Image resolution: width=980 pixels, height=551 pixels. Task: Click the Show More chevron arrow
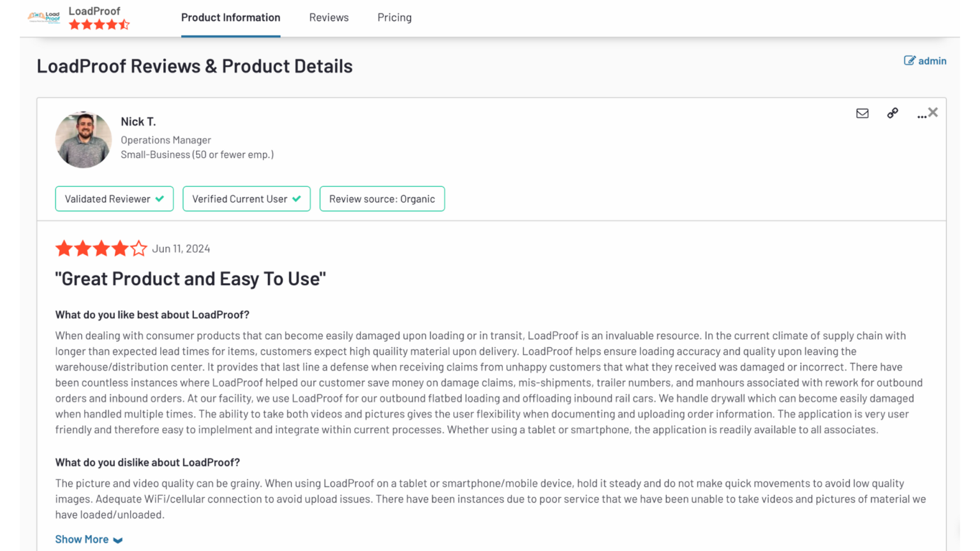pyautogui.click(x=118, y=540)
